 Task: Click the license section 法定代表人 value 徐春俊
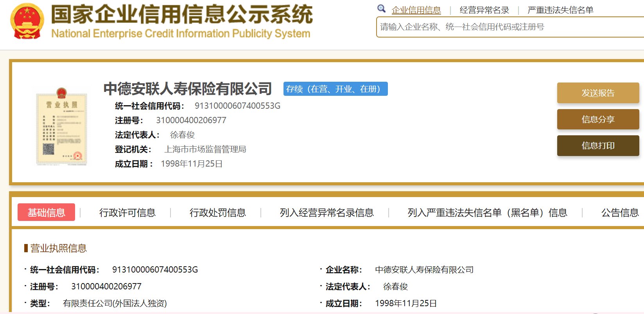coord(395,287)
